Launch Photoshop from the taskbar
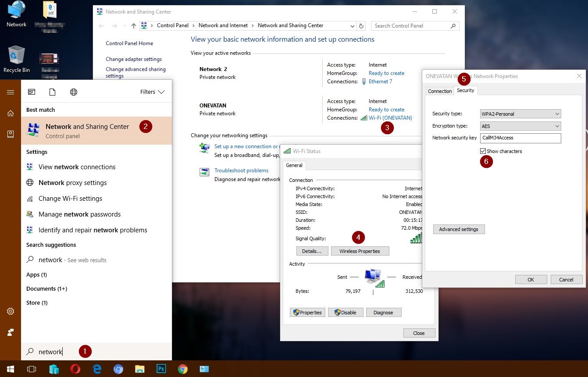This screenshot has height=377, width=588. click(161, 369)
